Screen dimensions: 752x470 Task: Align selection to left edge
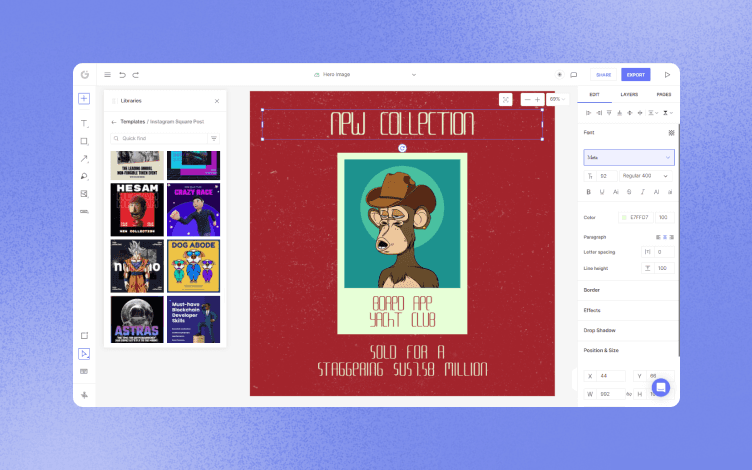click(588, 113)
